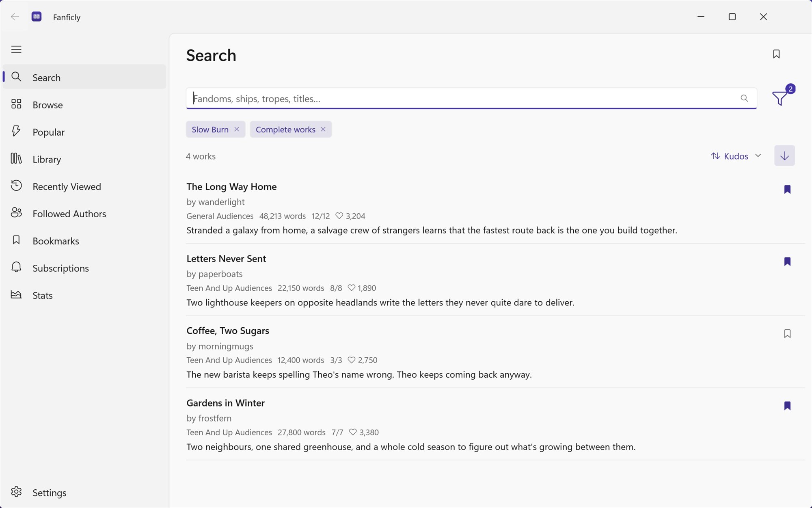Click the 2,750 kudos heart count
The height and width of the screenshot is (508, 812).
point(363,360)
